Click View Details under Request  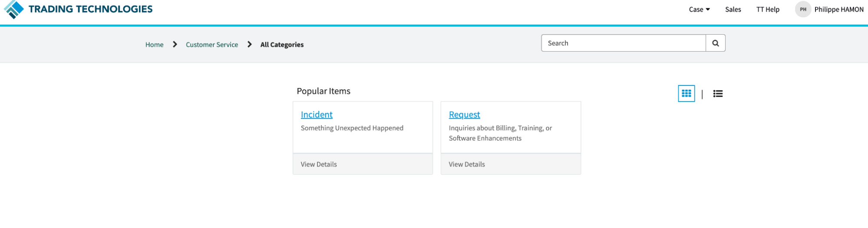467,164
